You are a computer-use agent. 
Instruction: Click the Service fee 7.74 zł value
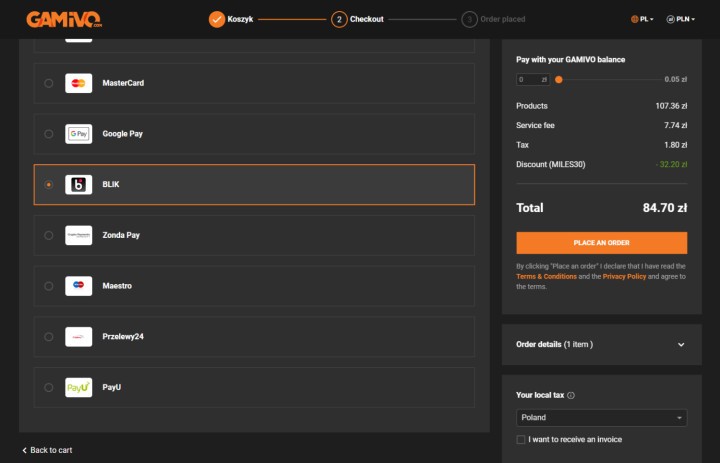click(675, 125)
